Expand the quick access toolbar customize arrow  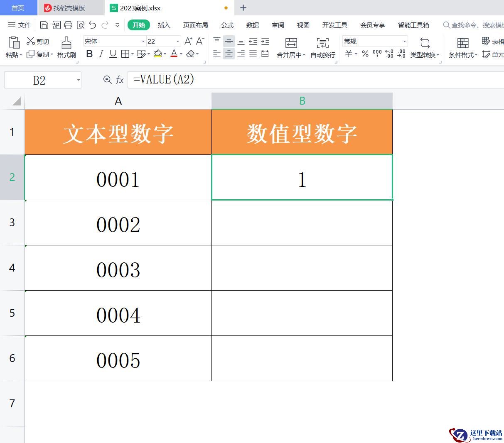tap(118, 25)
